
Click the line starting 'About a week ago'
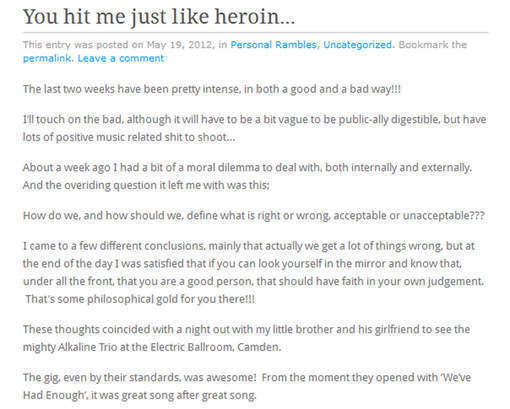click(x=247, y=167)
